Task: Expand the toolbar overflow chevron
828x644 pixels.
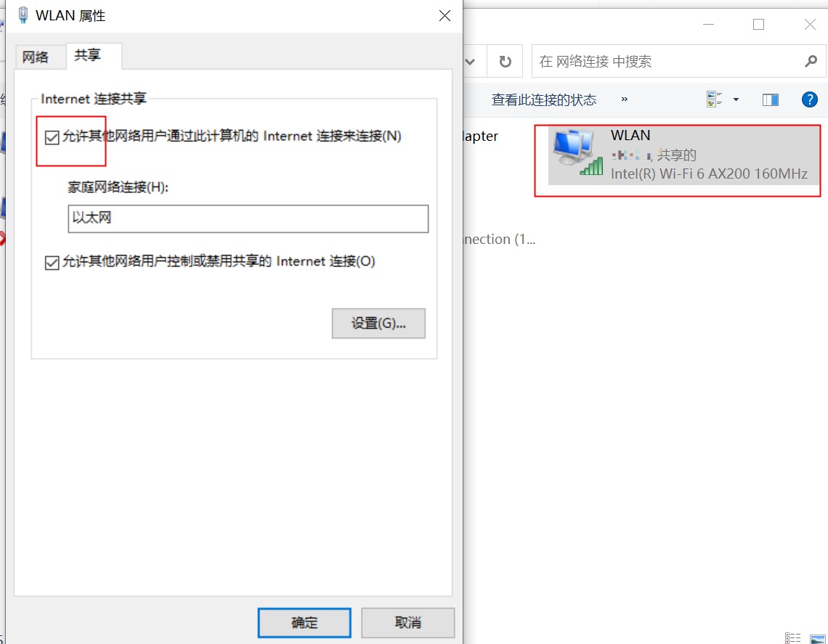Action: click(624, 99)
